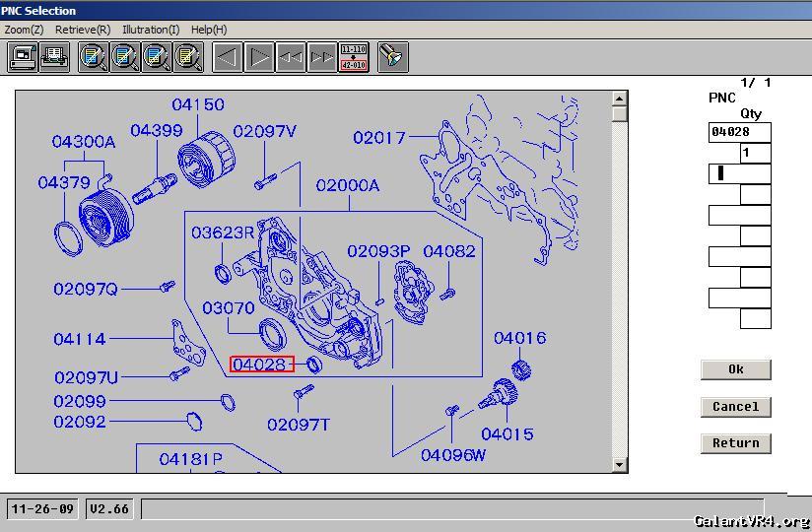Click the printer icon in toolbar
Image resolution: width=812 pixels, height=532 pixels.
[54, 57]
